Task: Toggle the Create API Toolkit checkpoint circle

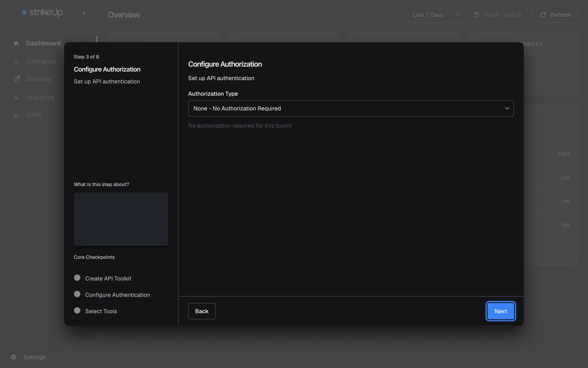Action: 77,278
